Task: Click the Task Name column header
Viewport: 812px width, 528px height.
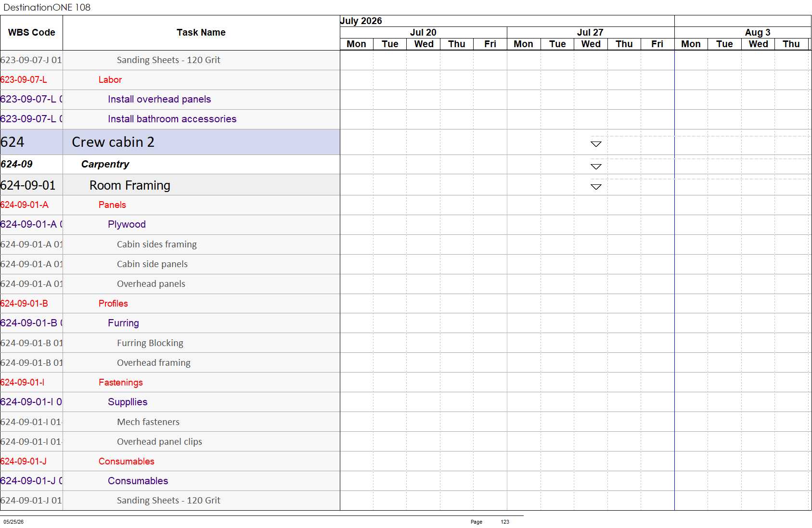Action: [x=201, y=33]
